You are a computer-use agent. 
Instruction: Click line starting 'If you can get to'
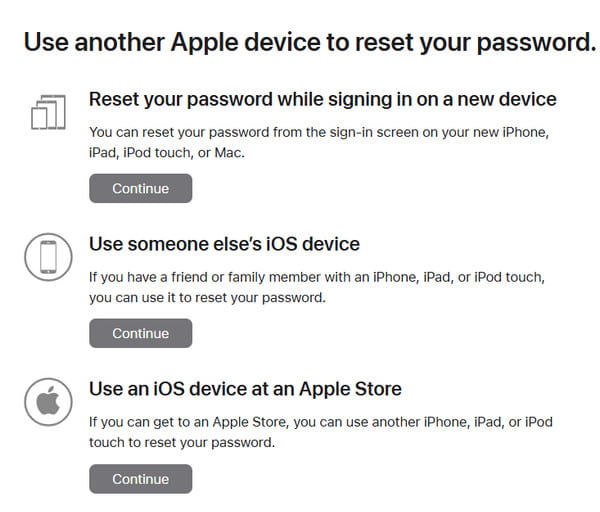point(321,422)
